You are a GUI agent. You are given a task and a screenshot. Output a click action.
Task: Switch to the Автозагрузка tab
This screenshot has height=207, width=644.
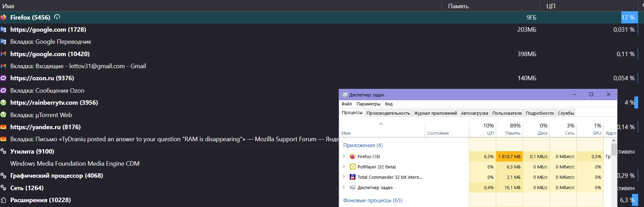click(474, 113)
